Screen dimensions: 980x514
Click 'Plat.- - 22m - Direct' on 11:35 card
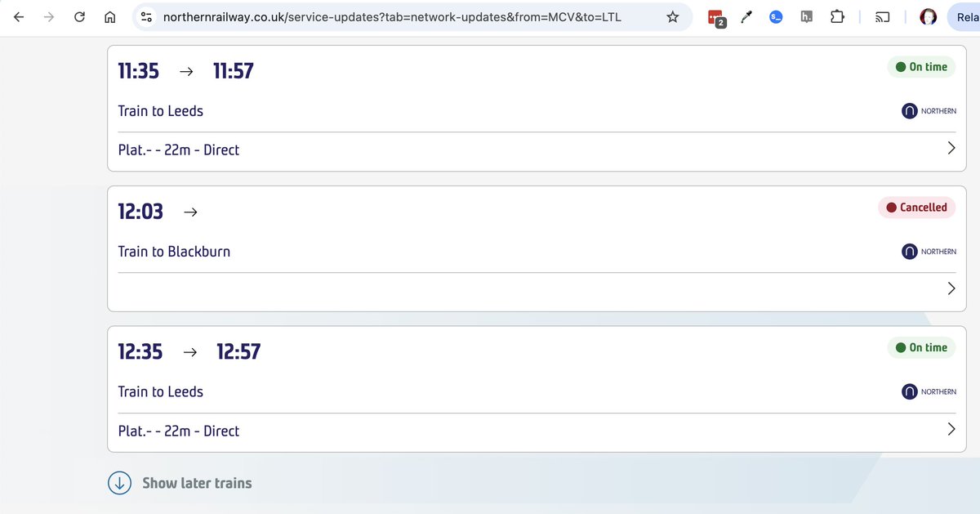pos(179,150)
